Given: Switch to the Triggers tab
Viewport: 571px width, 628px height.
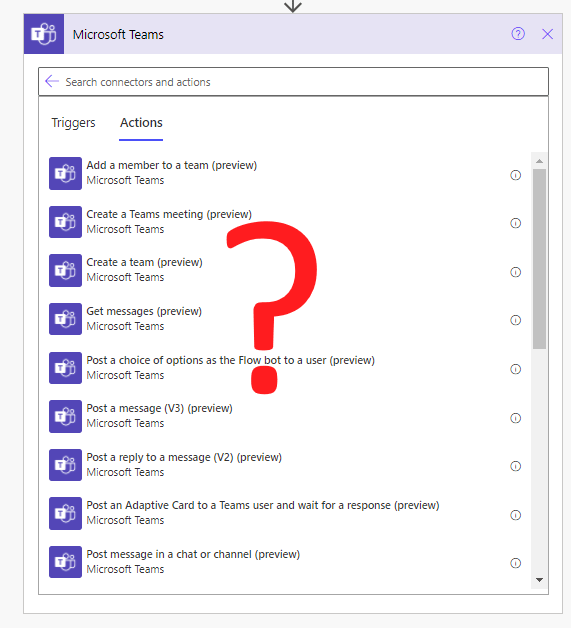Looking at the screenshot, I should click(73, 123).
